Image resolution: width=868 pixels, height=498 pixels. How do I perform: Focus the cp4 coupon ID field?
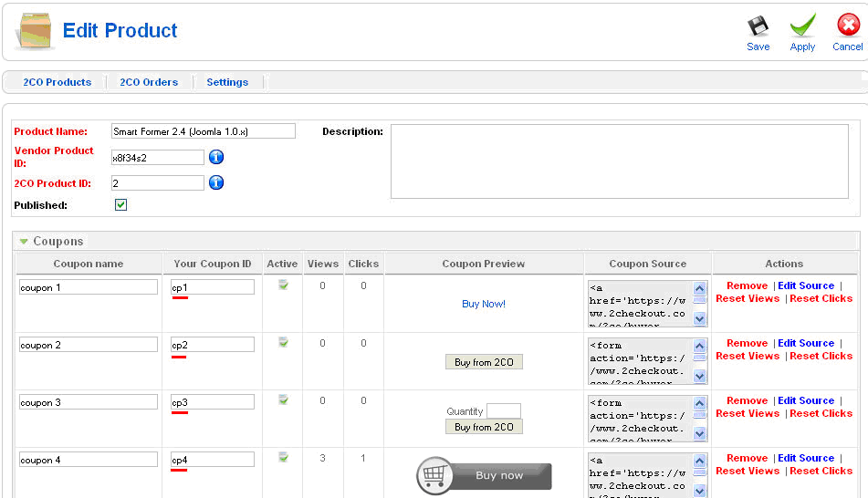pos(213,460)
